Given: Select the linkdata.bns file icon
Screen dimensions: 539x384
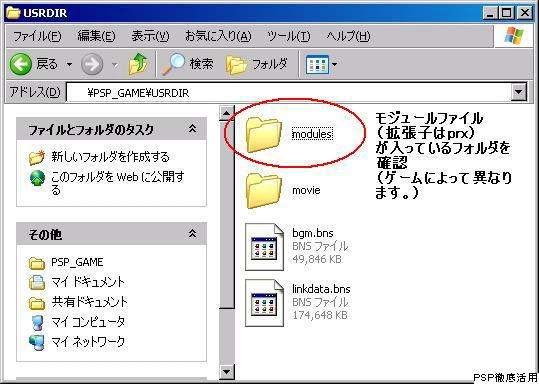Looking at the screenshot, I should [x=264, y=303].
